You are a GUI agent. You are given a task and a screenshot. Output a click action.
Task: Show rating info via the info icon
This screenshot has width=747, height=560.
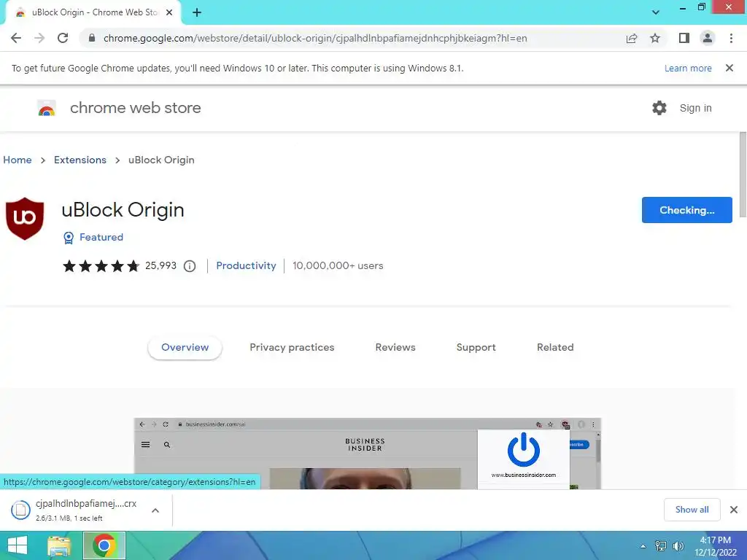[190, 266]
